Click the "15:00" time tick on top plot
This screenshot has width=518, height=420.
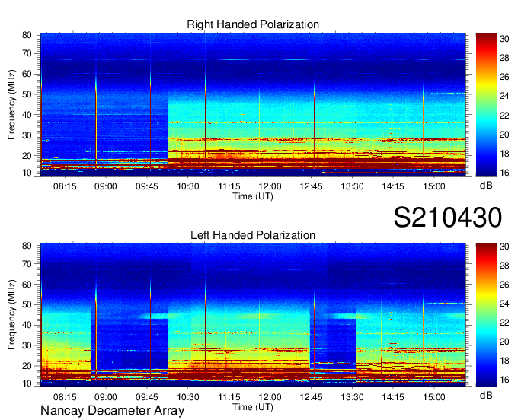[x=434, y=186]
